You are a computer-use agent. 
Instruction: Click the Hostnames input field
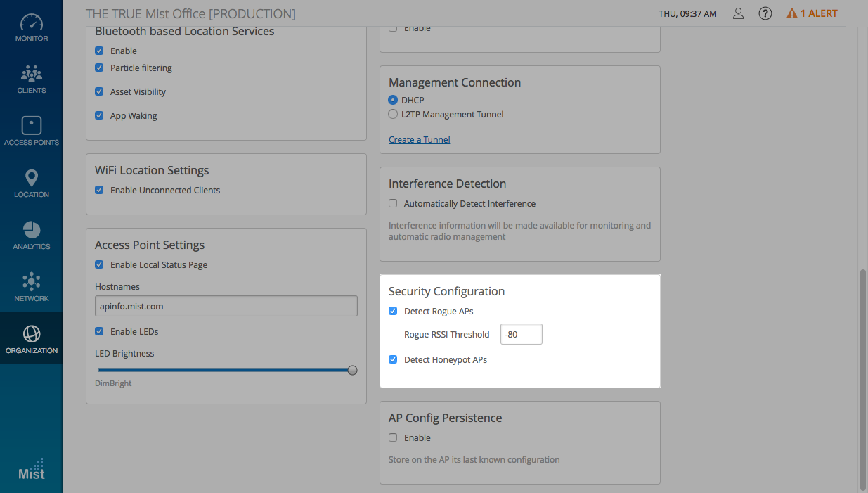pos(226,307)
